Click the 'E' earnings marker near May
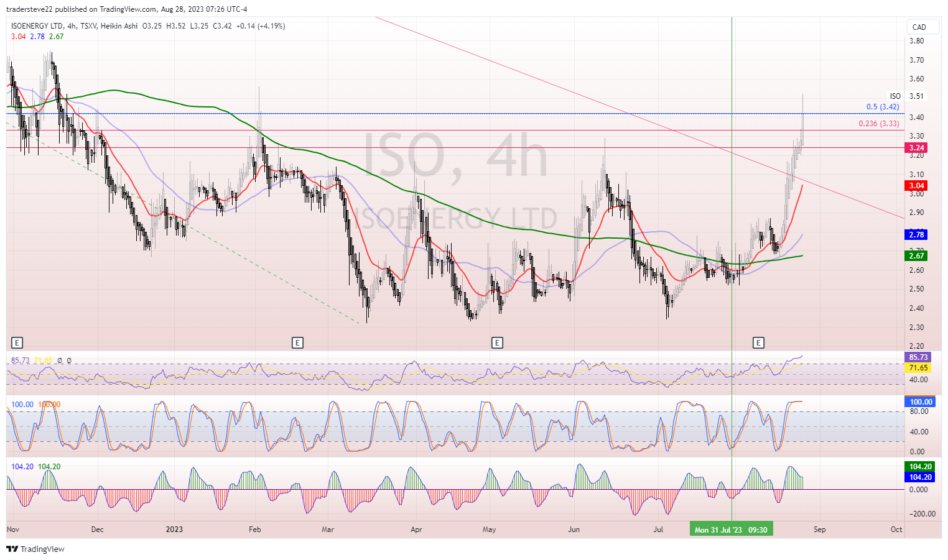948x560 pixels. pyautogui.click(x=496, y=342)
